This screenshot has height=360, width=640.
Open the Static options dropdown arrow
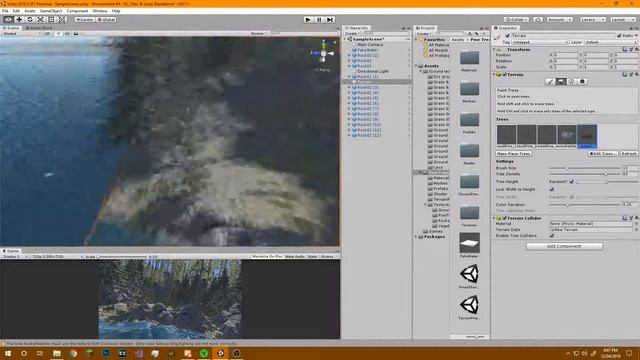click(x=636, y=36)
